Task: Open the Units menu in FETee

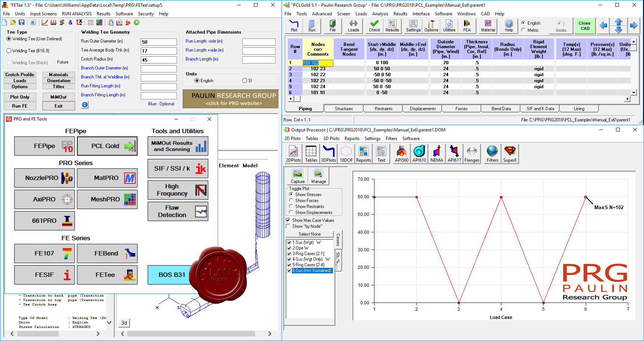Action: point(20,14)
